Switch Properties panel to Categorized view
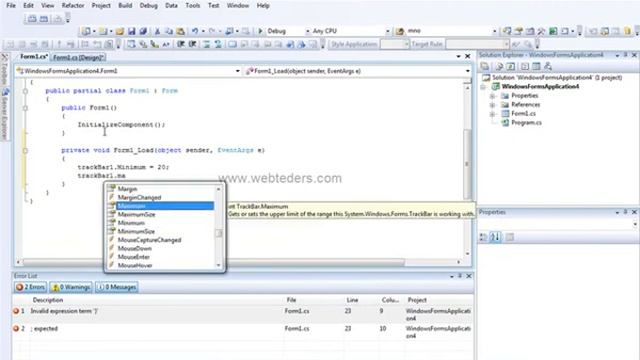640x360 pixels. [x=483, y=237]
